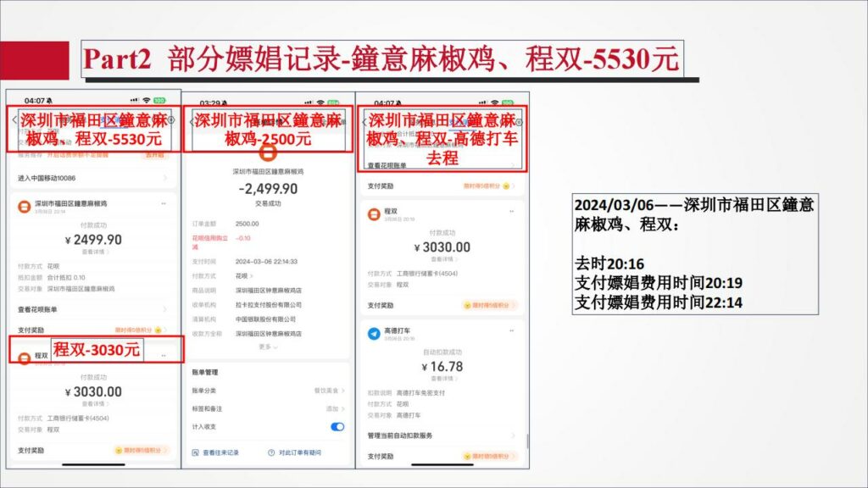Tap the signal bars in left phone's status bar
The image size is (868, 488).
click(135, 101)
